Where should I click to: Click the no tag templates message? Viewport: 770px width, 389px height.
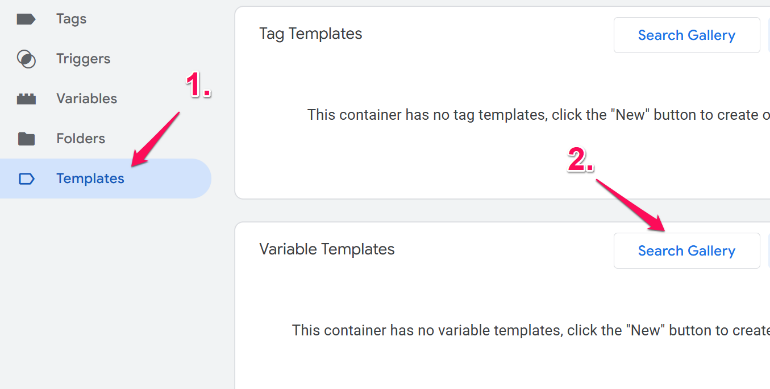coord(538,115)
